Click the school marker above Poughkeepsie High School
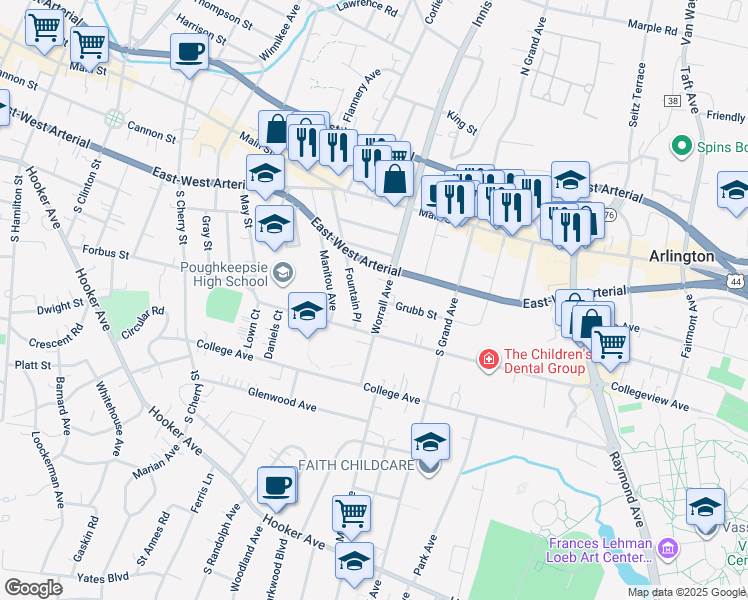This screenshot has width=748, height=600. 274,228
